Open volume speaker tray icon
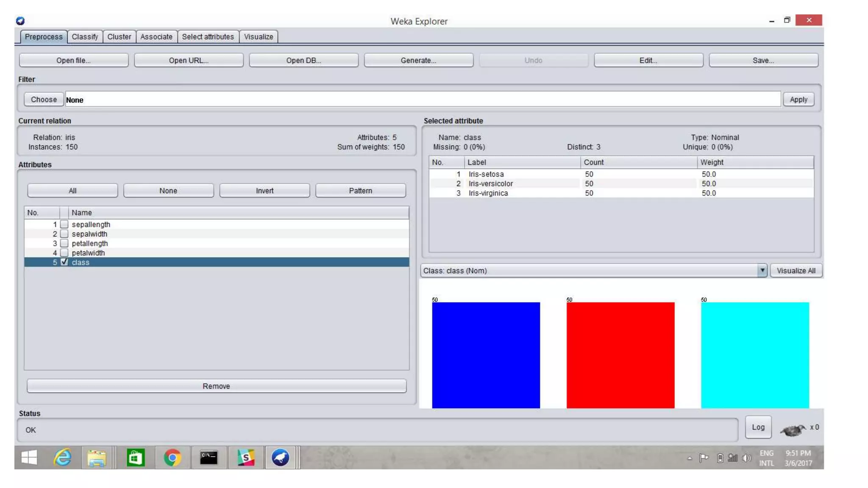This screenshot has height=488, width=868. (747, 458)
